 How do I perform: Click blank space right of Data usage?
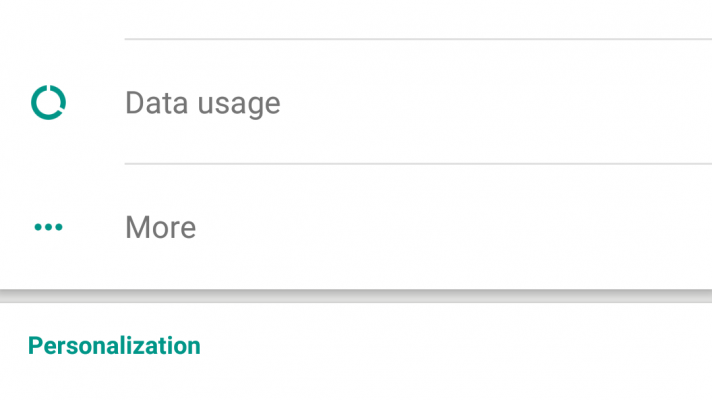point(520,102)
